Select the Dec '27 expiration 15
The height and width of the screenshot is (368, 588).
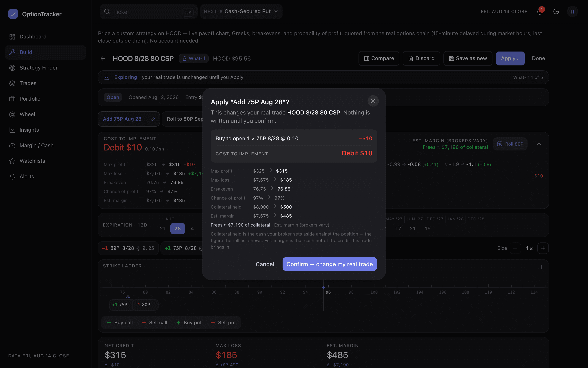[428, 229]
